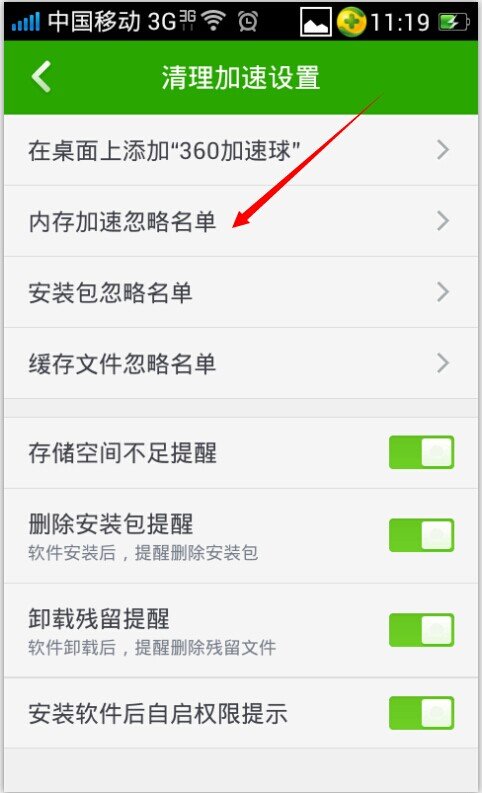
Task: Tap the alarm clock status icon
Action: 248,21
